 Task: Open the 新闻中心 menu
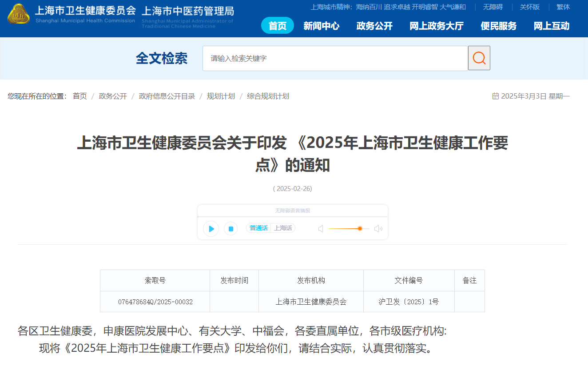tap(322, 26)
